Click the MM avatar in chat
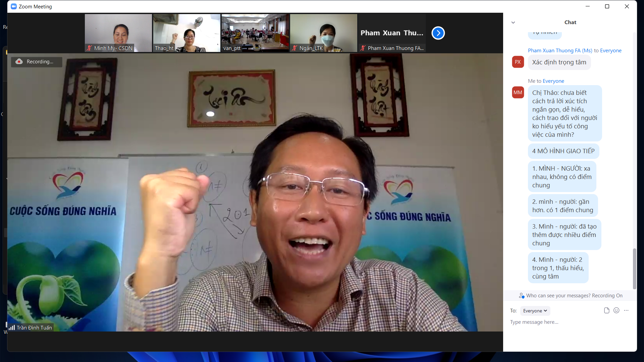The image size is (644, 362). click(x=518, y=93)
